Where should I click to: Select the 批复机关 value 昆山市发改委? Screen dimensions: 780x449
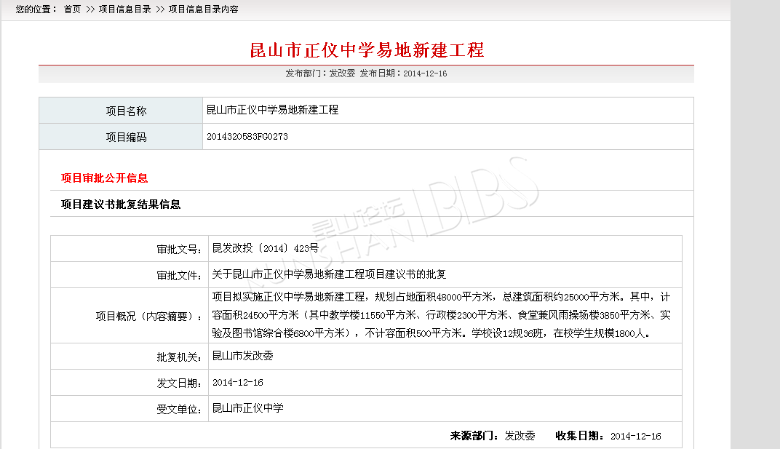click(x=242, y=355)
